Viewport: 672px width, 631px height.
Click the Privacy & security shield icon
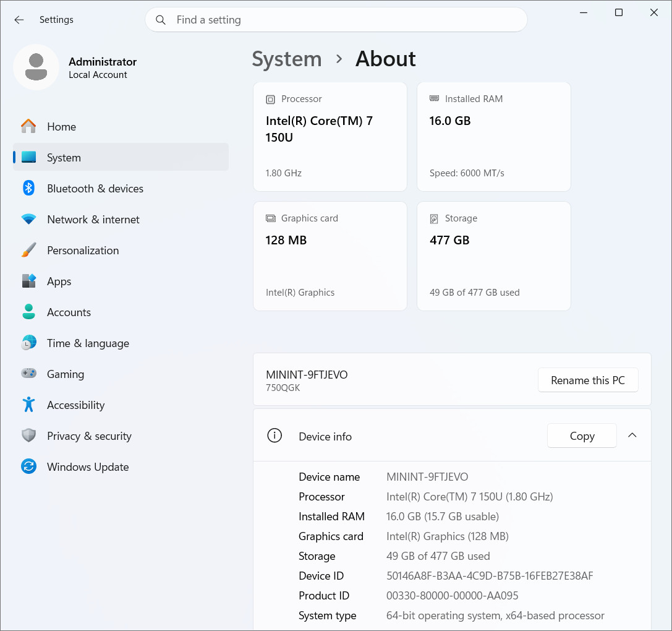28,436
